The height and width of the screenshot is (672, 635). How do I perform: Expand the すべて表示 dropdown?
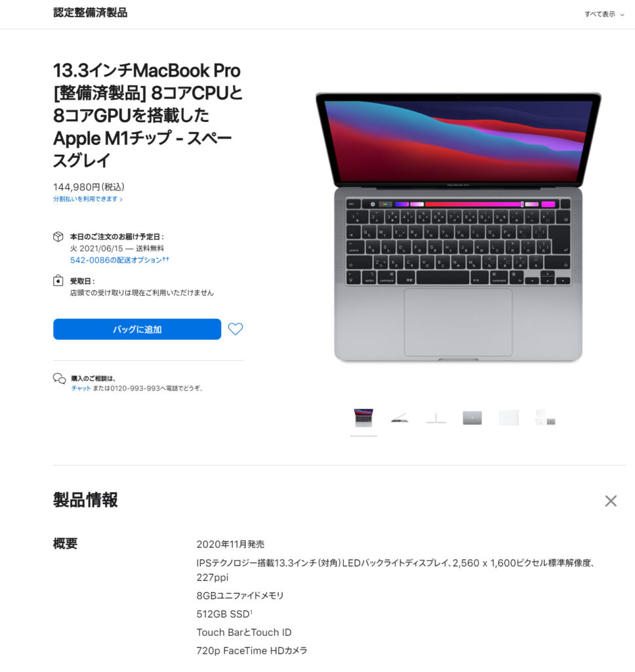[604, 14]
